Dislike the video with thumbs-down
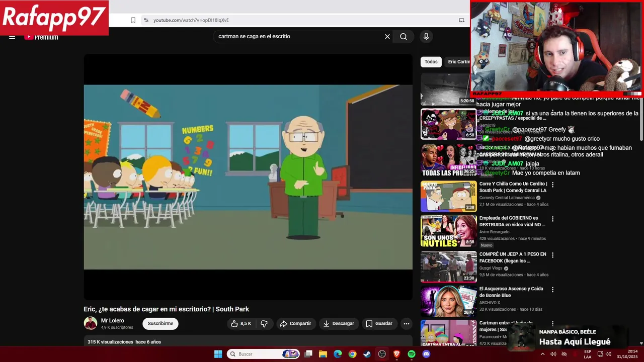Screen dimensions: 644x362 pos(264,324)
